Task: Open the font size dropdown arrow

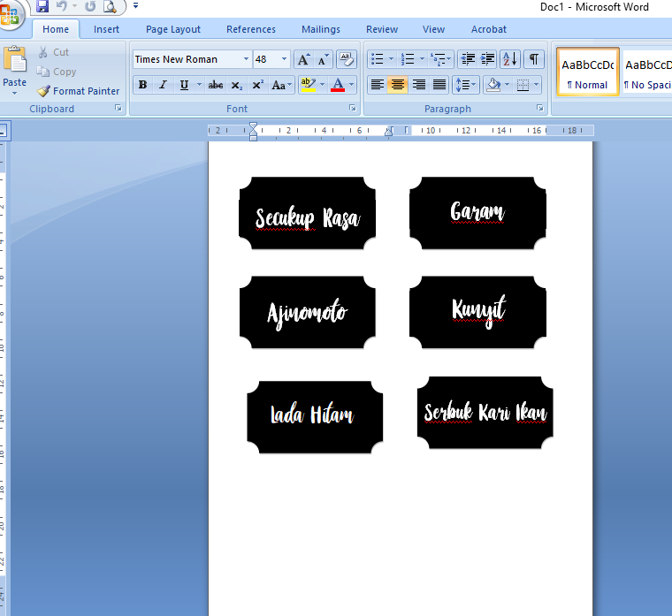Action: coord(284,59)
